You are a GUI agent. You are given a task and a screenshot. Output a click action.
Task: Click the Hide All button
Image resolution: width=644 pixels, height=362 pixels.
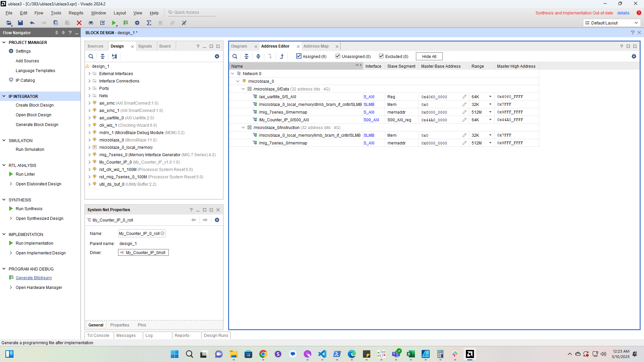[429, 56]
